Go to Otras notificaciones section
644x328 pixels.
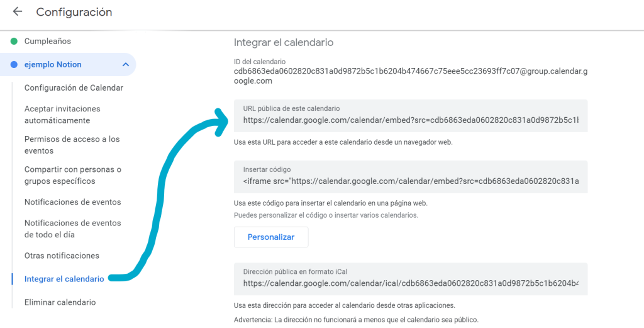pyautogui.click(x=62, y=256)
